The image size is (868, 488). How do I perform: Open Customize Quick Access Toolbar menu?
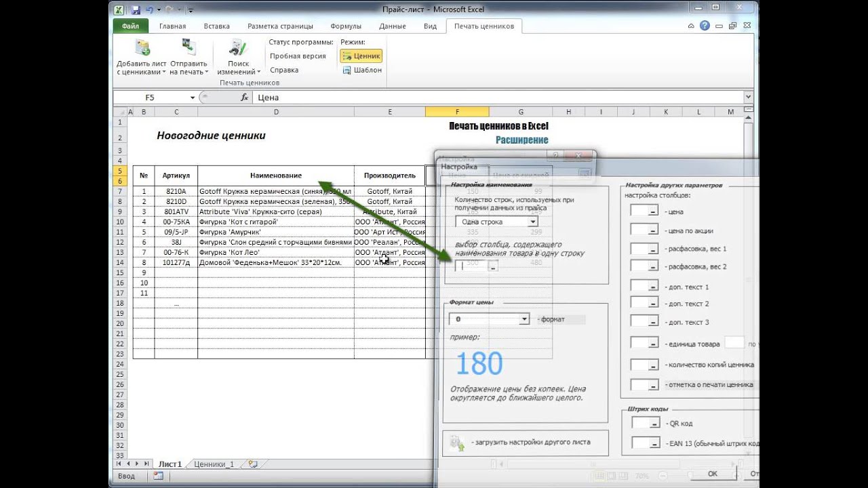191,10
